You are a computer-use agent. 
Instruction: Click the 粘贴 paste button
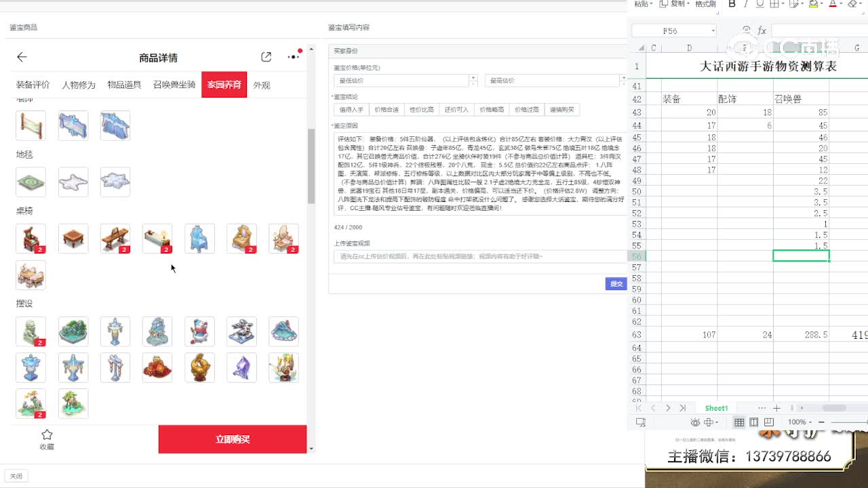click(641, 3)
